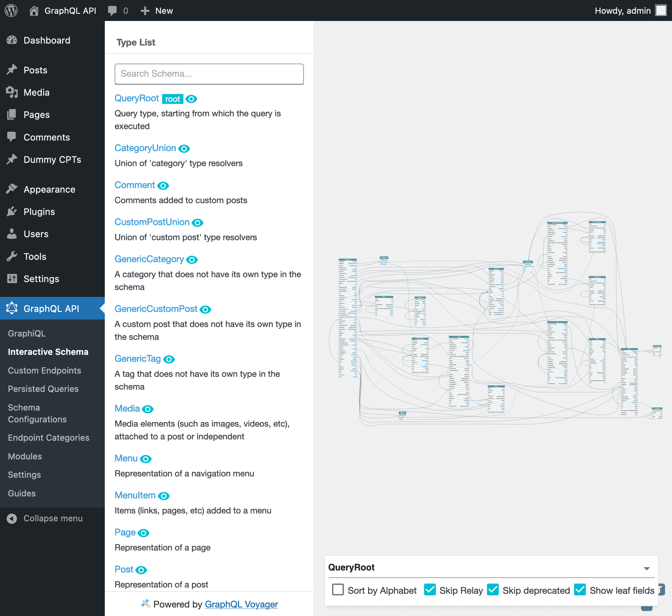672x616 pixels.
Task: Uncheck the Skip Relay checkbox
Action: (x=430, y=590)
